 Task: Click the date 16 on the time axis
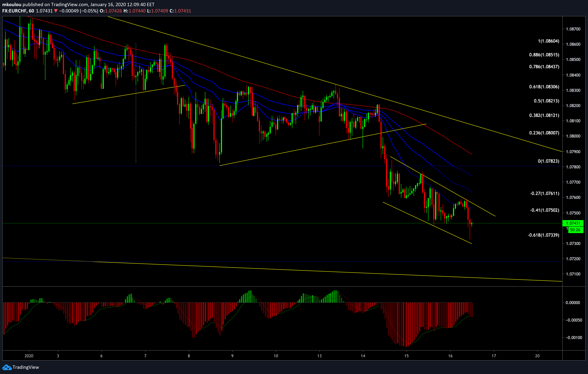click(450, 356)
